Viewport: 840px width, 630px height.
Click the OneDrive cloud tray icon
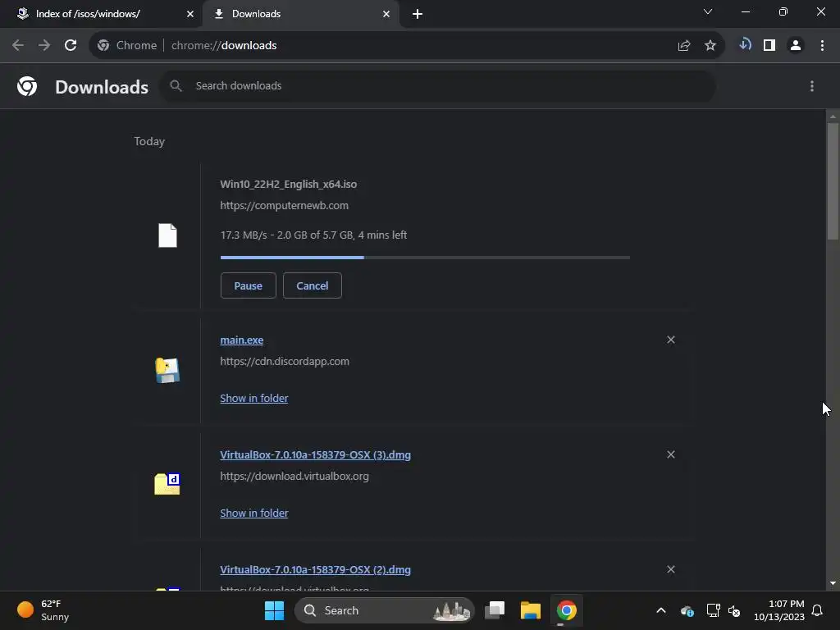[687, 610]
